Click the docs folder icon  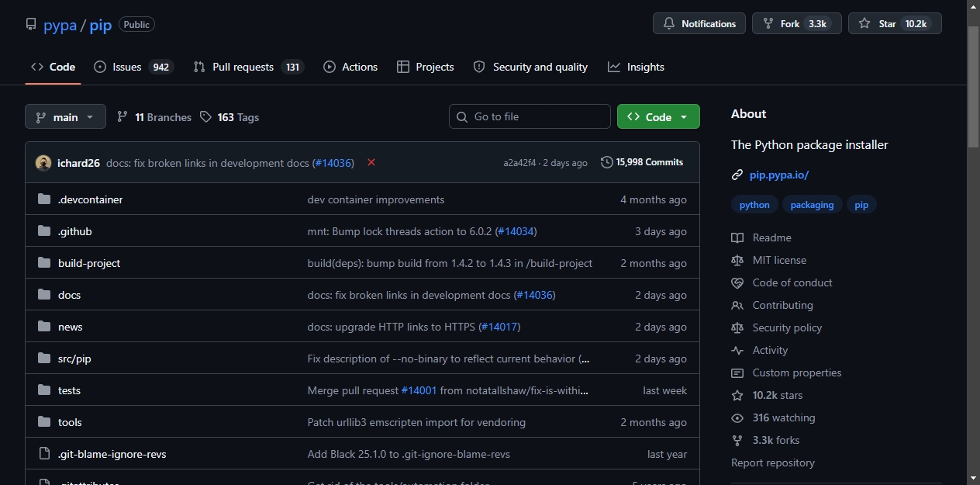[x=44, y=295]
